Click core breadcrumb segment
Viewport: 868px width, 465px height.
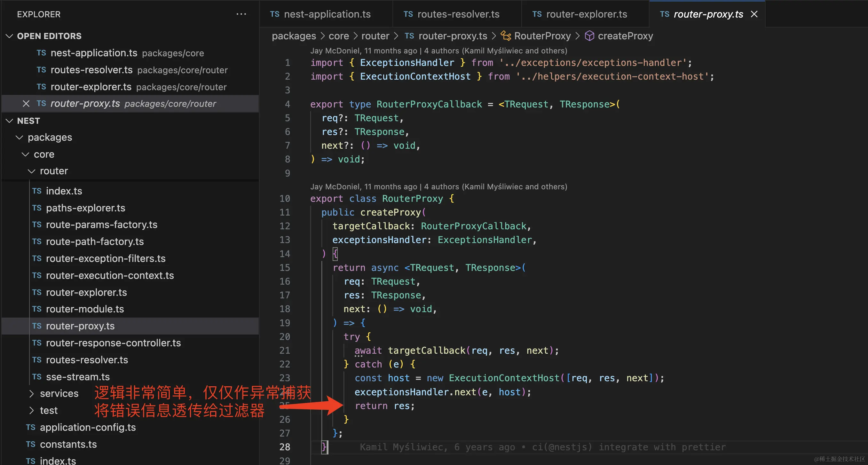pos(339,36)
